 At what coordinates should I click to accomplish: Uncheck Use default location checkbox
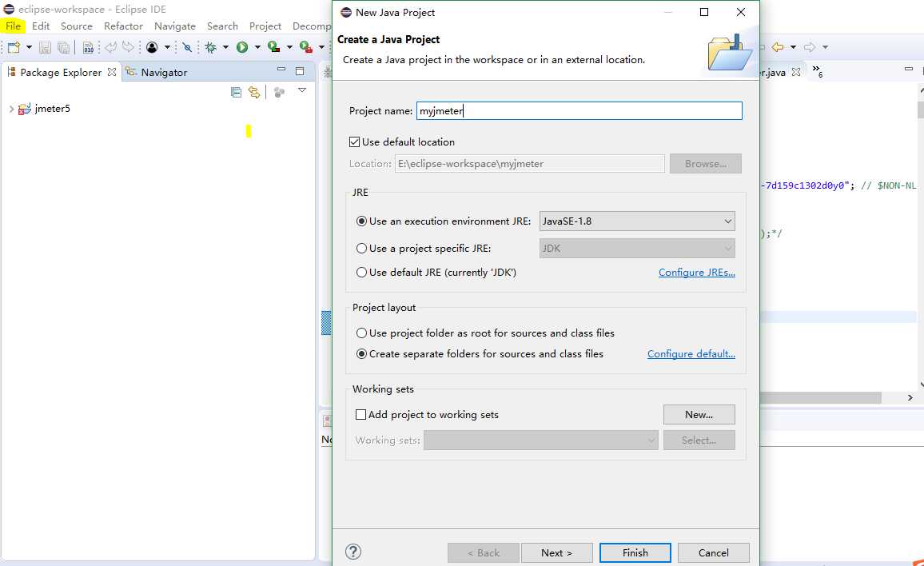coord(354,141)
